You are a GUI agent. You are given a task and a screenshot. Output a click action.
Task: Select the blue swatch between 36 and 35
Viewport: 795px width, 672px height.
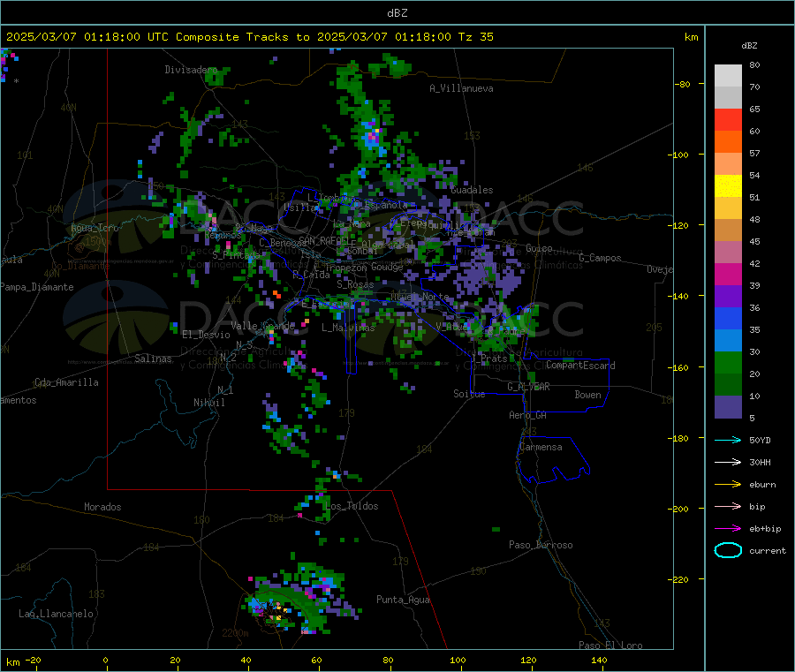(x=728, y=318)
